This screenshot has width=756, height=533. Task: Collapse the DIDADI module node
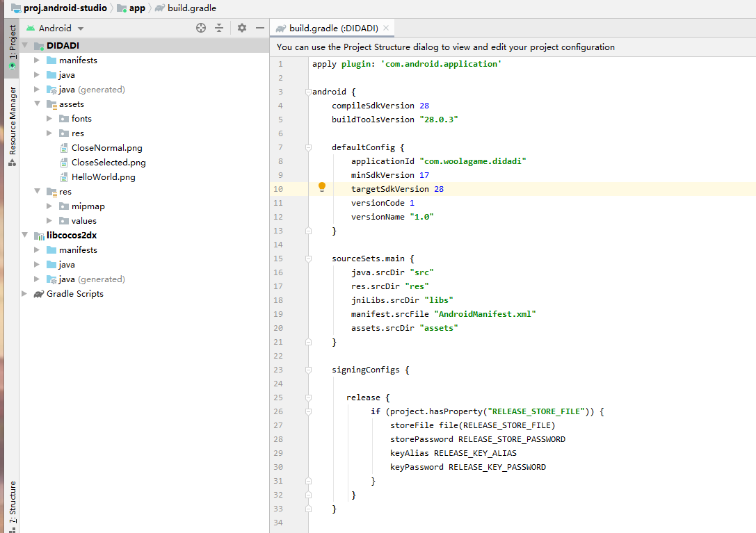24,45
